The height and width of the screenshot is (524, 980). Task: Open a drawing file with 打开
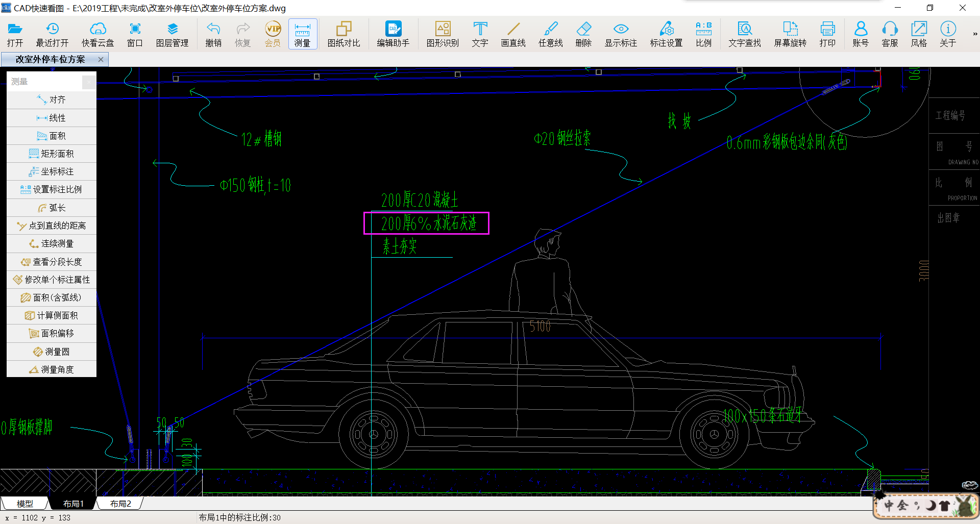(x=15, y=35)
